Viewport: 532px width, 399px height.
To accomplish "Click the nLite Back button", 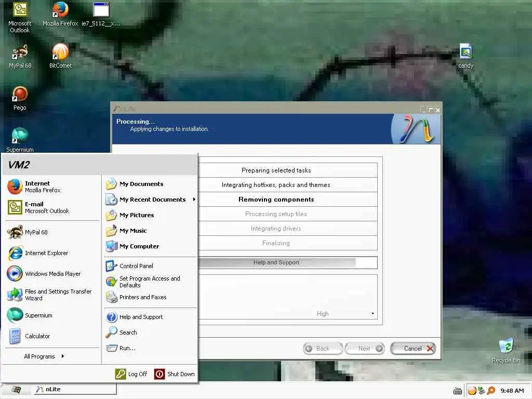I will point(323,349).
